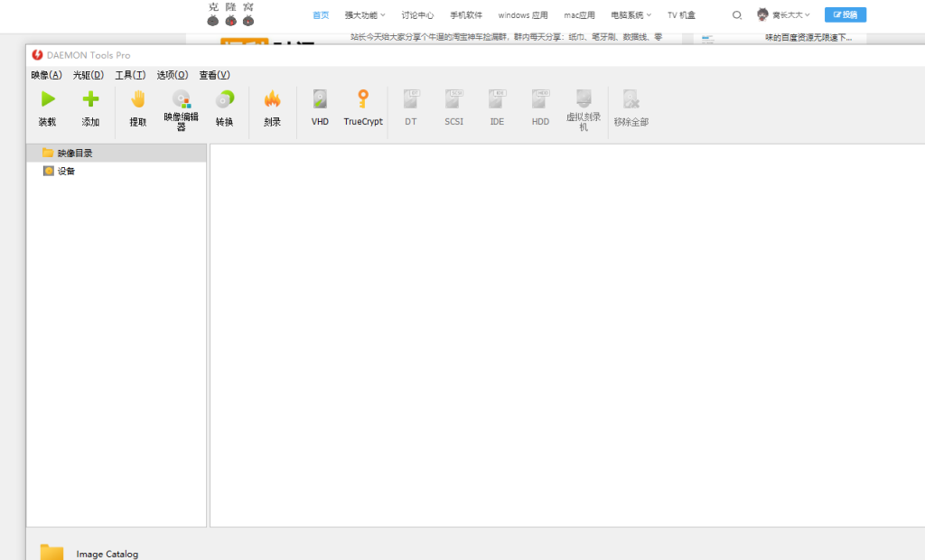Click the green plus Add (添加) icon
The height and width of the screenshot is (560, 925).
pyautogui.click(x=90, y=99)
